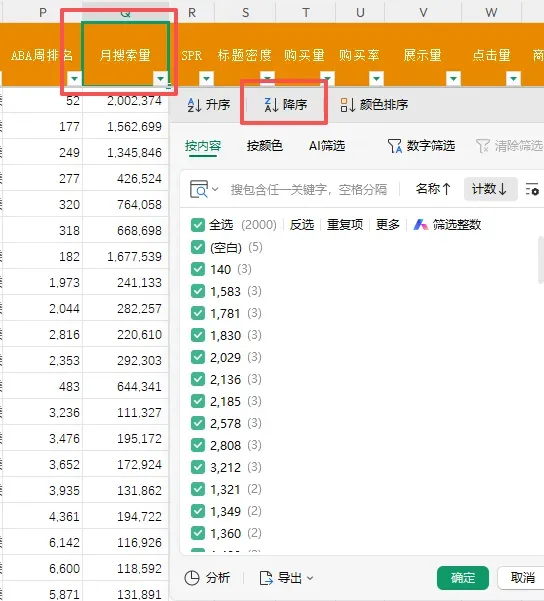Click the cell showing 1,677,539
Viewport: 544px width, 601px height.
coord(125,256)
